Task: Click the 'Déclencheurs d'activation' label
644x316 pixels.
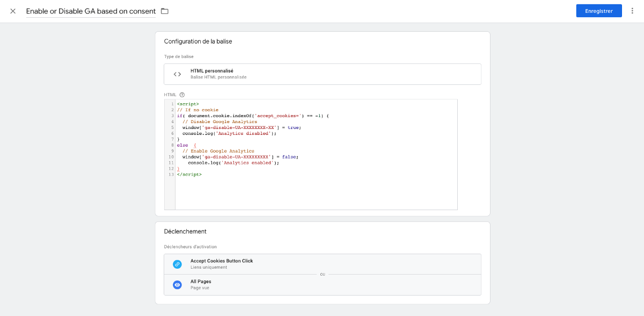Action: 191,247
